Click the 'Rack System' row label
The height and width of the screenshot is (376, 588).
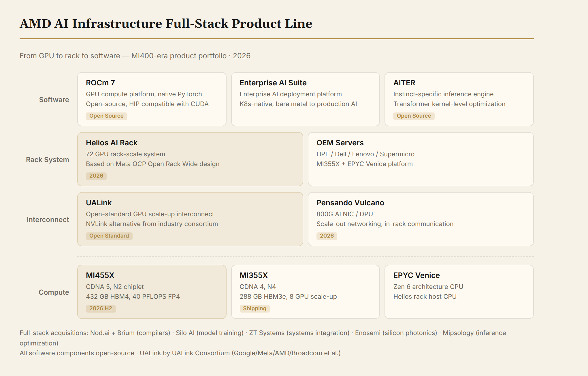click(x=47, y=159)
